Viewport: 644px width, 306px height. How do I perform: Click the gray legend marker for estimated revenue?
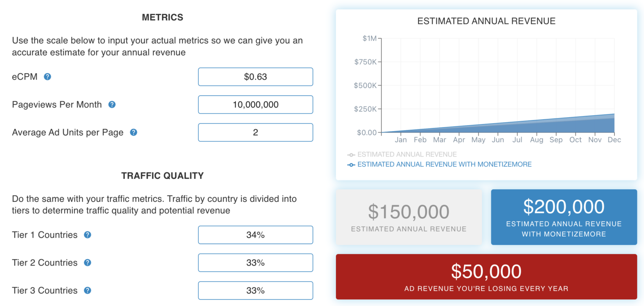click(x=351, y=154)
